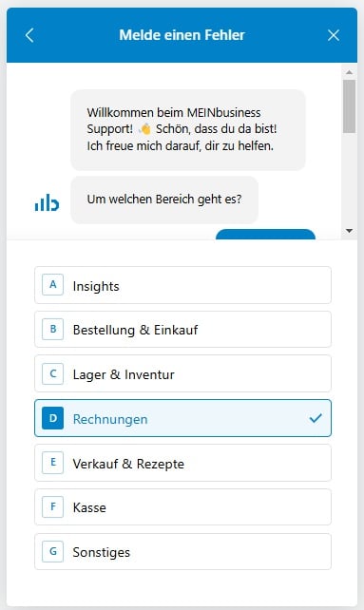The width and height of the screenshot is (364, 610).
Task: Click the checkmark on the Rechnungen option
Action: click(316, 418)
